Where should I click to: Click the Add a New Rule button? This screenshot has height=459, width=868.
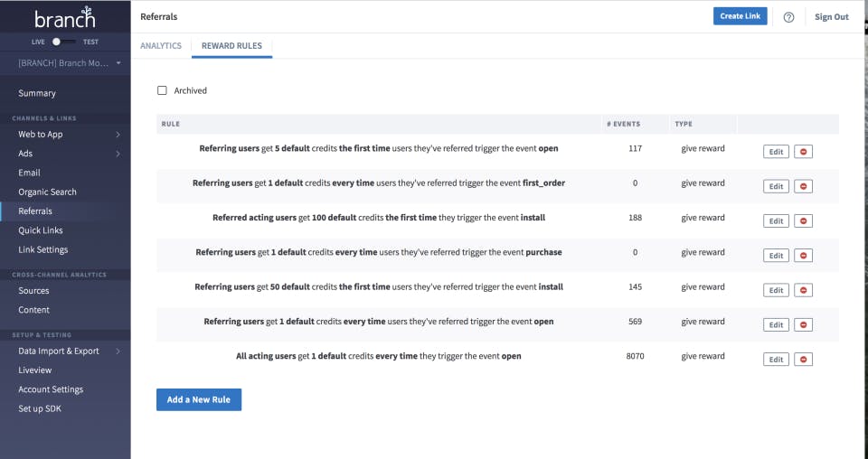click(x=199, y=399)
